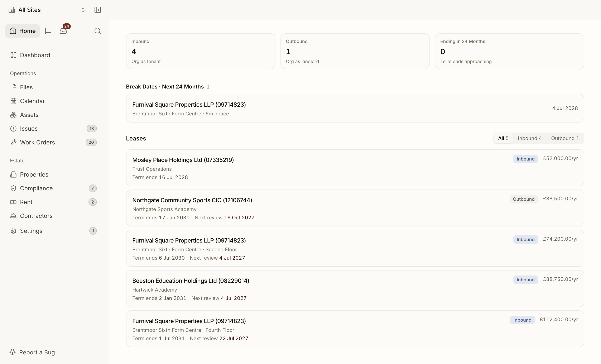Click the Leases section heading
The image size is (601, 364).
[x=136, y=138]
